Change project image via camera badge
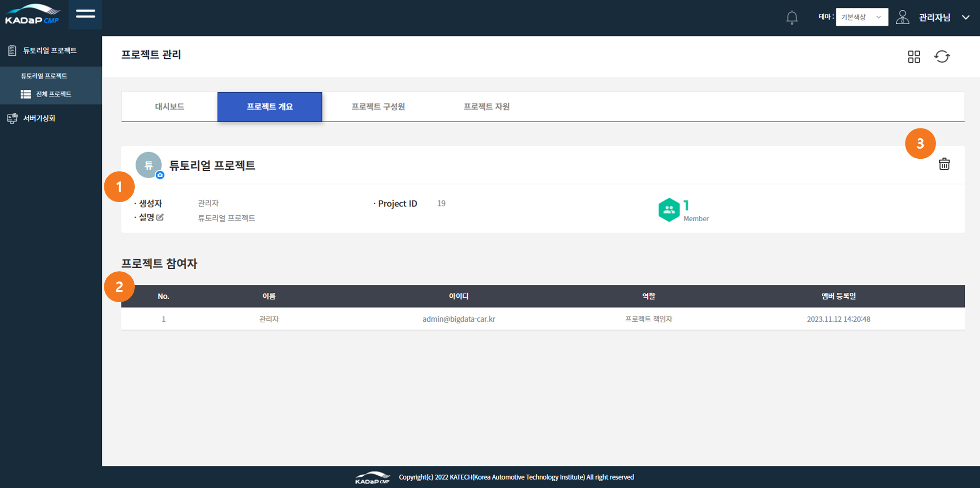980x488 pixels. (x=160, y=175)
